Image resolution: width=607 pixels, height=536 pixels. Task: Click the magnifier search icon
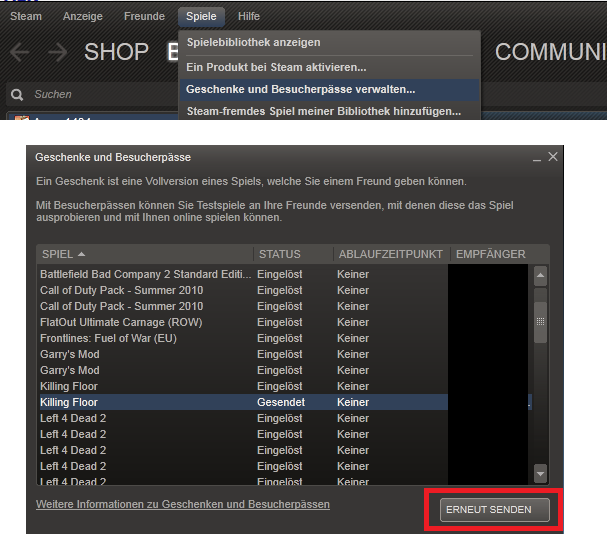click(x=17, y=95)
